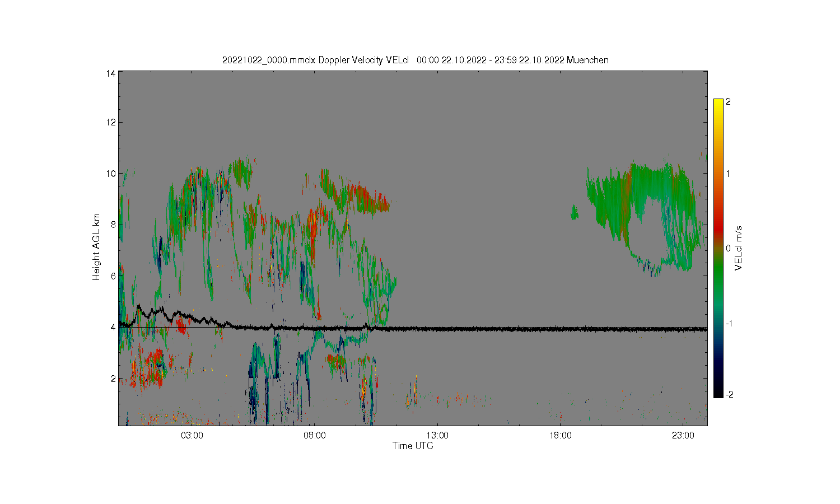Viewport: 840px width, 504px height.
Task: Click the height tick label 14
Action: click(111, 73)
